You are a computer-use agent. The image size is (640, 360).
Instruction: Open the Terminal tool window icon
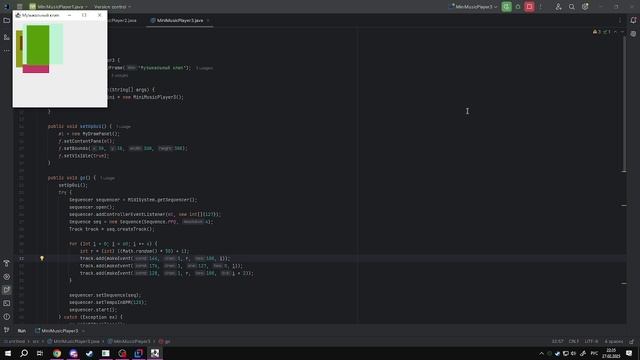(x=7, y=303)
